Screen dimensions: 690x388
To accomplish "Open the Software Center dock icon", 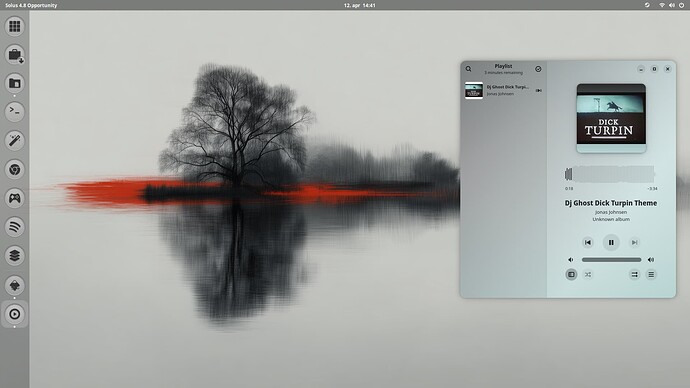I will (15, 55).
